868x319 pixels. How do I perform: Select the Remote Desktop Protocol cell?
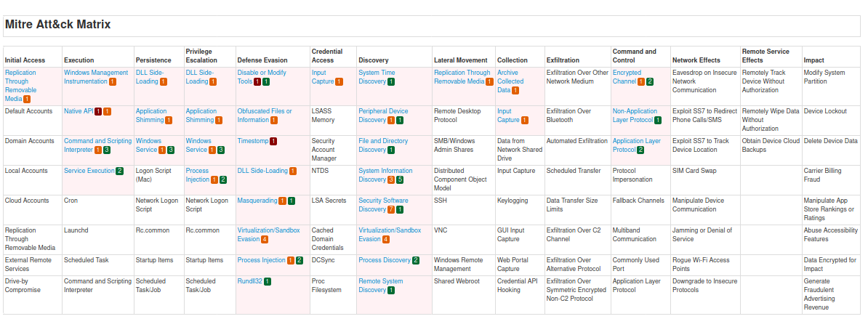(464, 120)
